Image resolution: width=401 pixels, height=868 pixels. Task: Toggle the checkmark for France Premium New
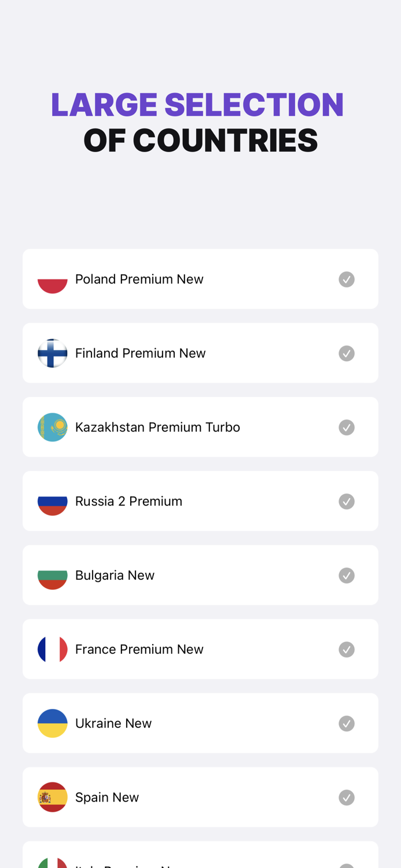point(347,649)
